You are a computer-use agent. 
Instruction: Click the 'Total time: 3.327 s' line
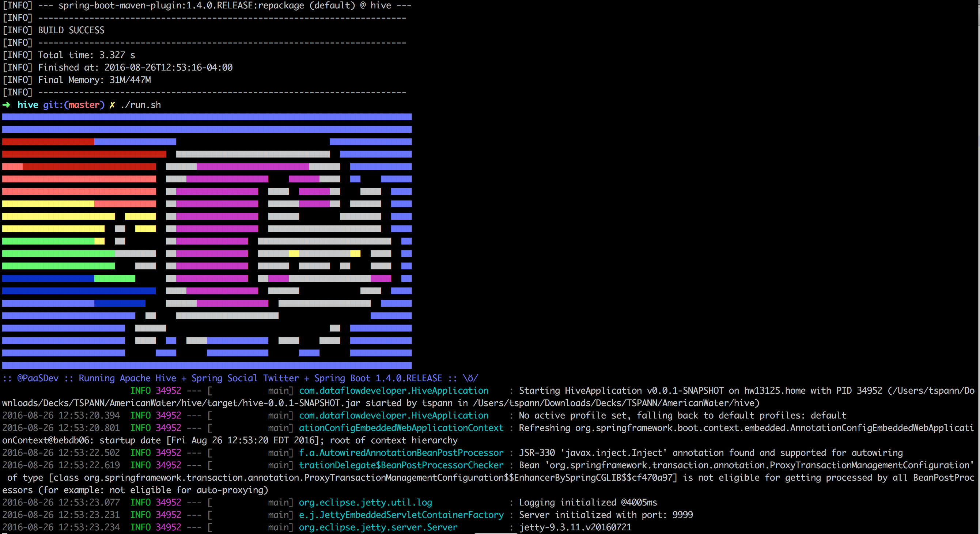click(x=86, y=55)
